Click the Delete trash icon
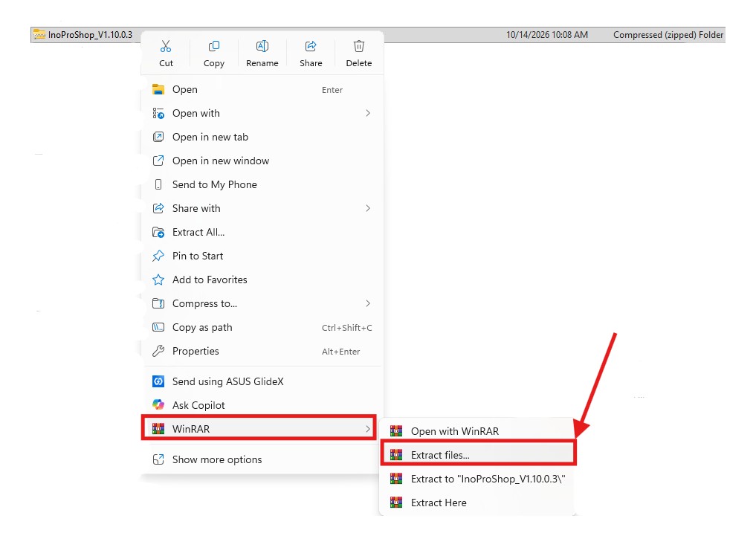This screenshot has height=533, width=756. 359,46
